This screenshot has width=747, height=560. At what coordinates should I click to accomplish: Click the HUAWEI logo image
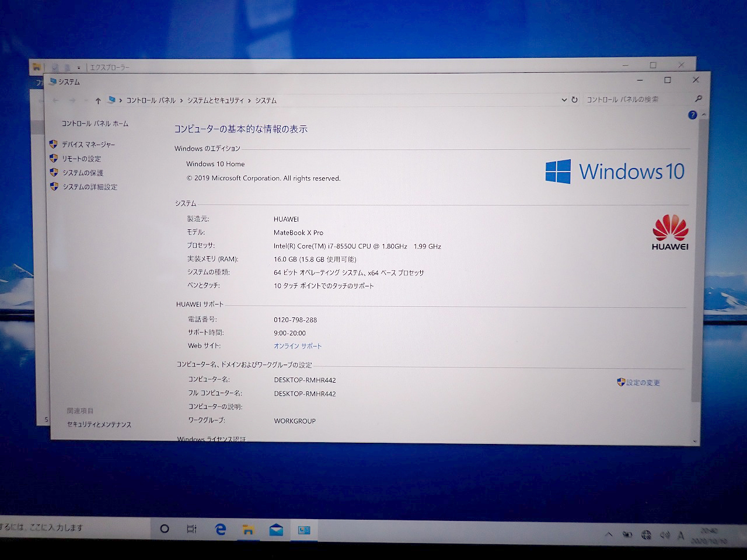pos(670,232)
